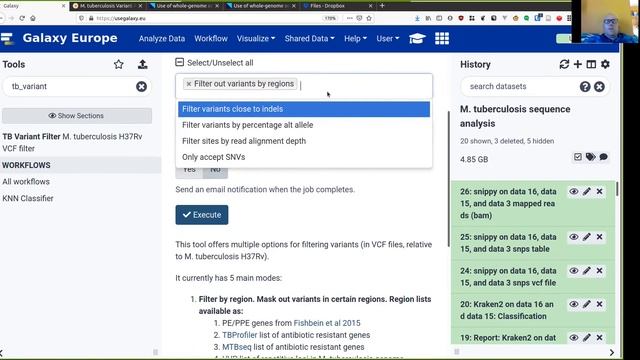
Task: Edit attributes of dataset 26 snippy bam
Action: click(587, 191)
